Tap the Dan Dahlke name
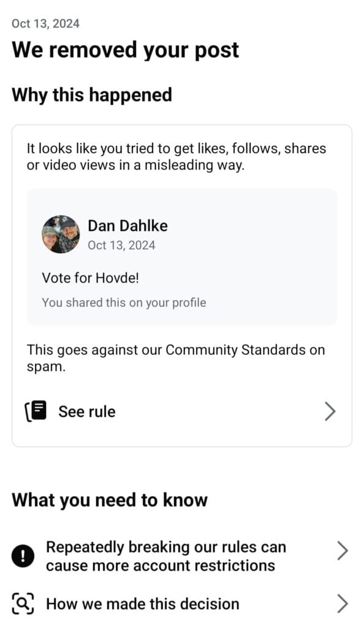This screenshot has height=628, width=364. click(127, 226)
